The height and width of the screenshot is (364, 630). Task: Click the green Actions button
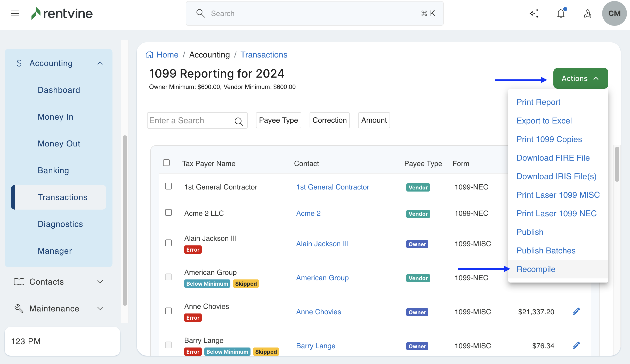click(x=580, y=78)
